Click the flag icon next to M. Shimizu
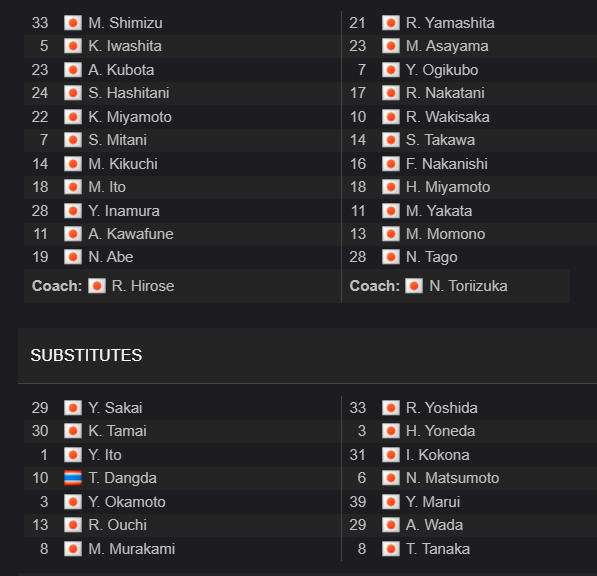This screenshot has width=597, height=576. [73, 22]
